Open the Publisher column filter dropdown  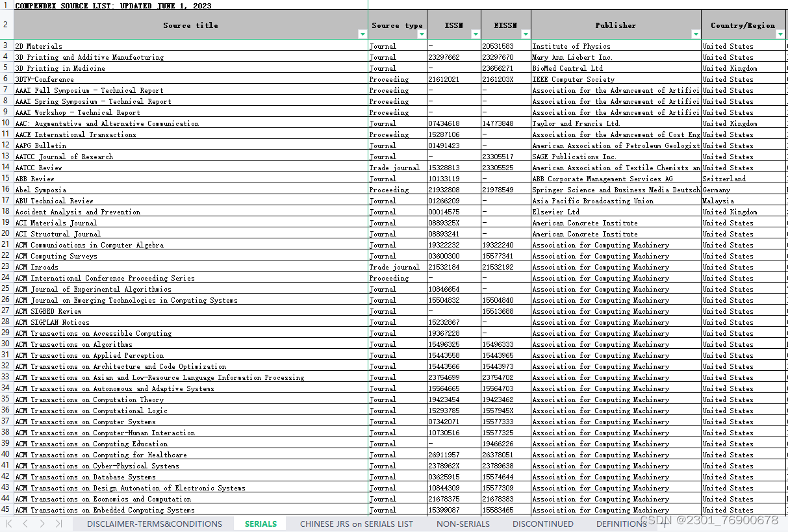pos(696,34)
